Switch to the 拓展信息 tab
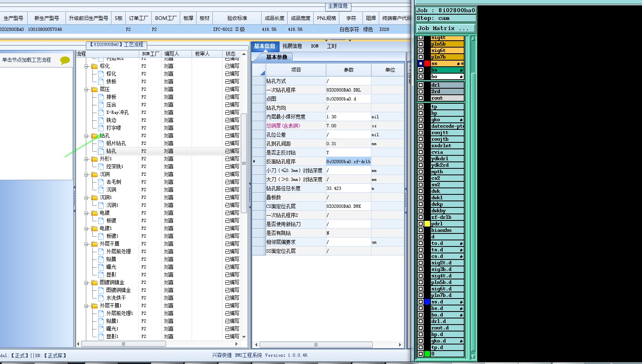 pos(292,46)
